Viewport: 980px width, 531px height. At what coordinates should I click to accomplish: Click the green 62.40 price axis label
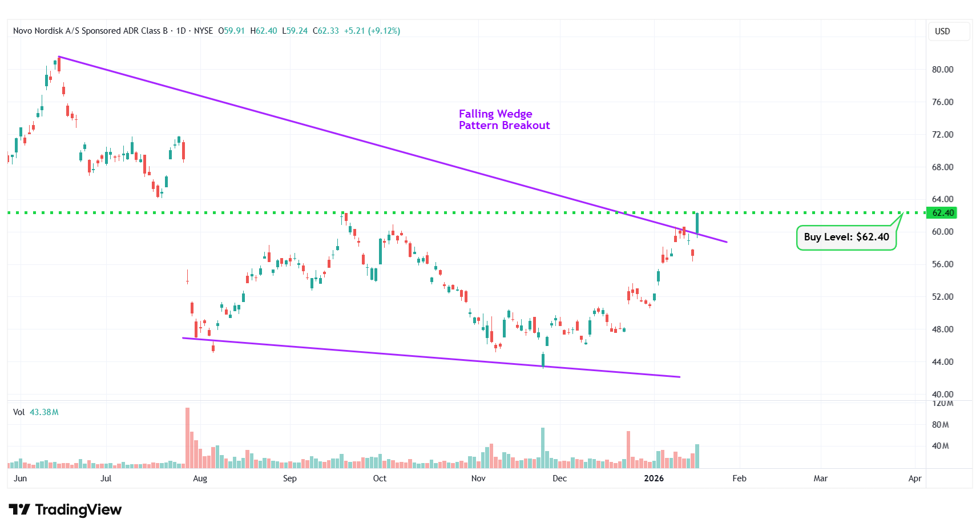coord(943,213)
